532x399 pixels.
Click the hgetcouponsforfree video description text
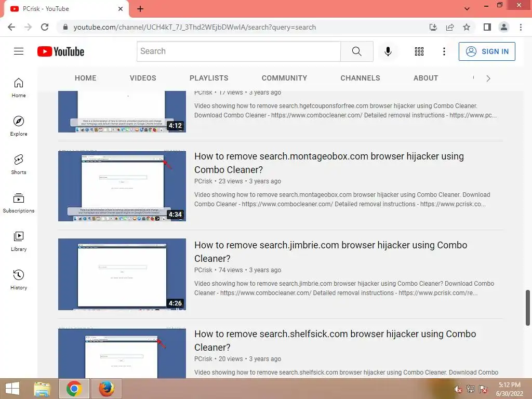[345, 111]
